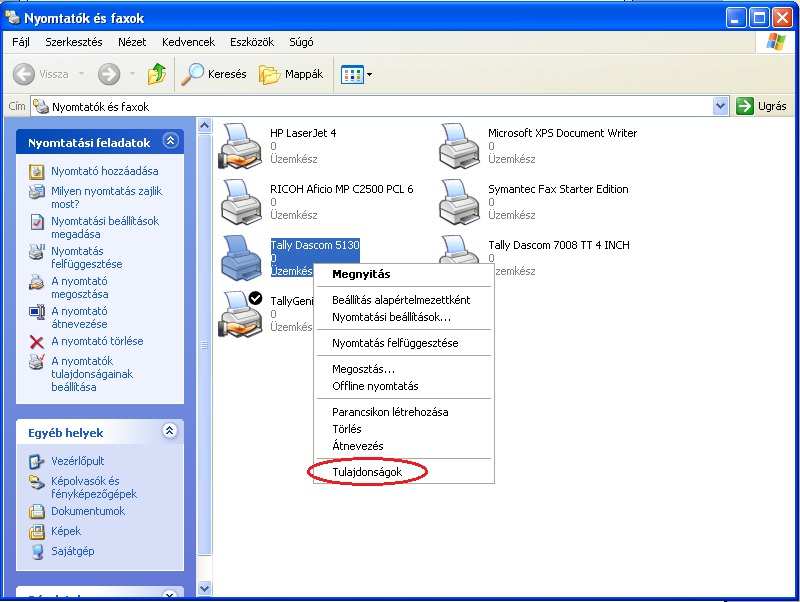Choose Nyomtatási beállítások... in context menu
The height and width of the screenshot is (602, 800).
tap(404, 317)
